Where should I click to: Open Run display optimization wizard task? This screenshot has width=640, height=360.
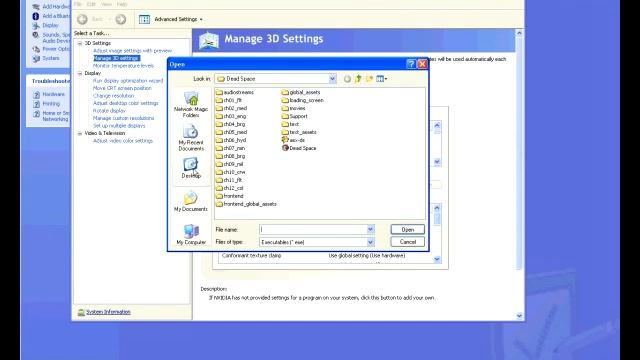[x=128, y=81]
